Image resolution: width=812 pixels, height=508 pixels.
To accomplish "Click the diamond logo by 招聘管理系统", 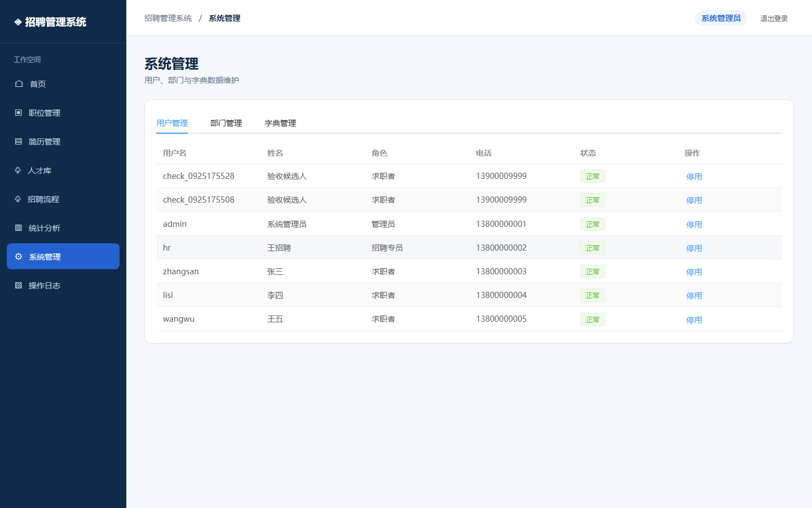I will [18, 22].
